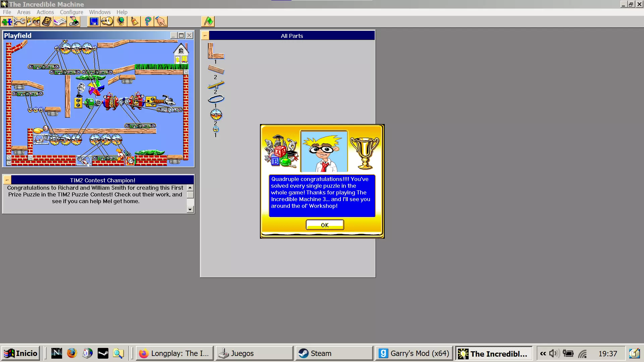The width and height of the screenshot is (644, 362).
Task: Click the Inicio start button
Action: coord(21,353)
